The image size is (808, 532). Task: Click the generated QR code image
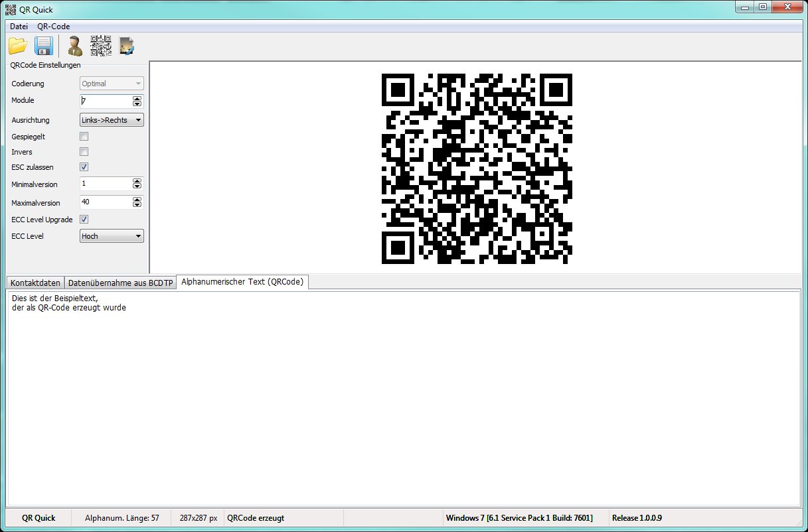point(477,168)
